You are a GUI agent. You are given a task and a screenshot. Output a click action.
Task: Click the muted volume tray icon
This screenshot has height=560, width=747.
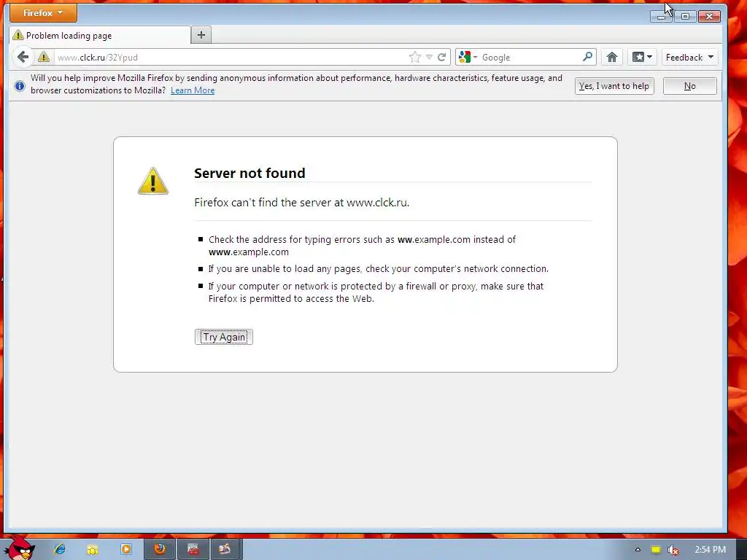673,550
